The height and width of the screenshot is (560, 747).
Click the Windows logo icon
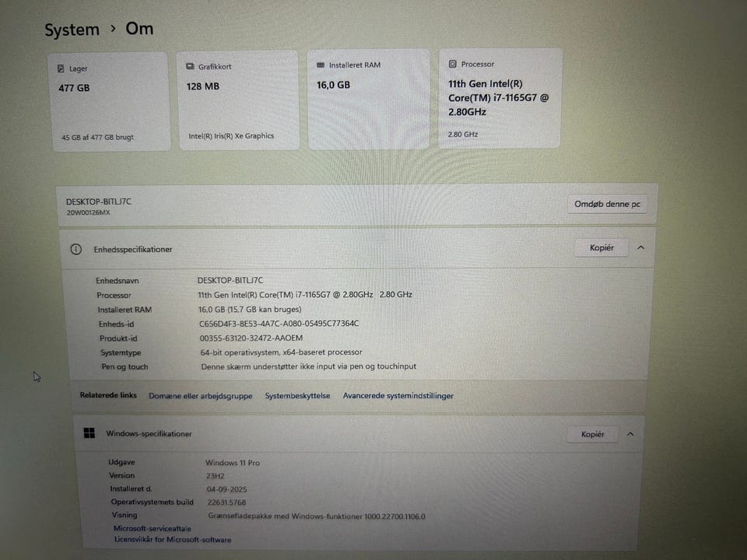point(89,433)
